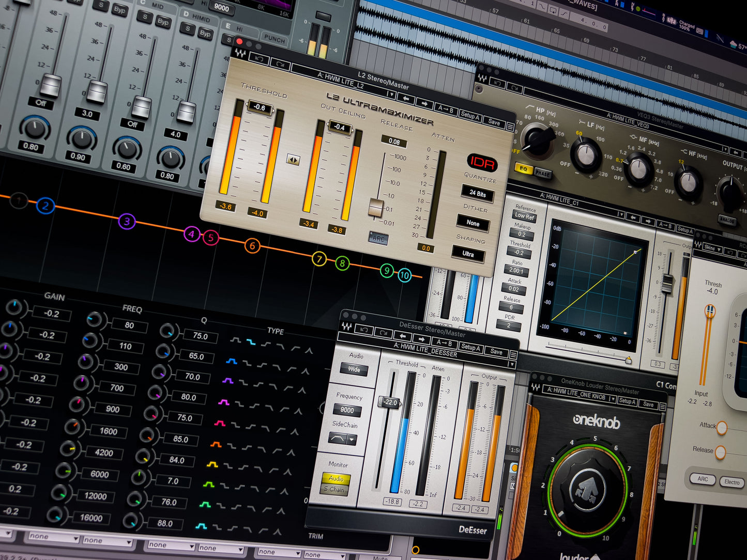The width and height of the screenshot is (747, 560).
Task: Open the Quantize 24 Bits selector in L2
Action: (477, 193)
